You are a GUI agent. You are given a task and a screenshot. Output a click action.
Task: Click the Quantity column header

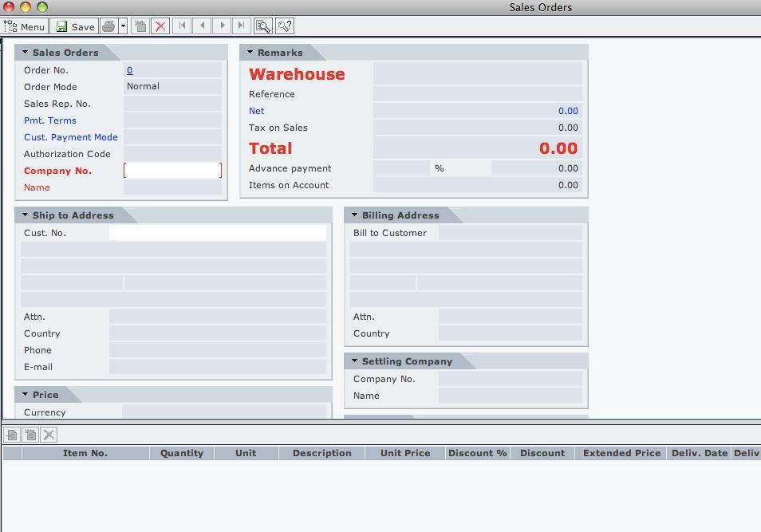point(182,453)
